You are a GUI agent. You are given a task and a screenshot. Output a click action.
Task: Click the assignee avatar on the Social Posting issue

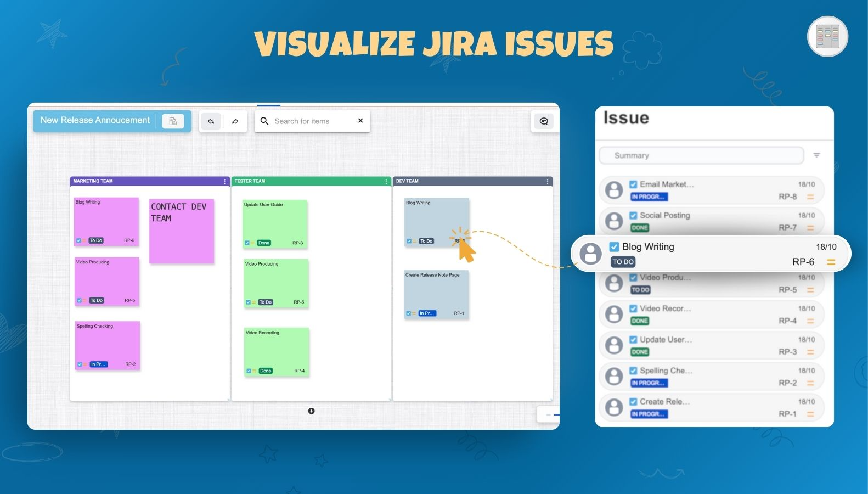point(613,221)
